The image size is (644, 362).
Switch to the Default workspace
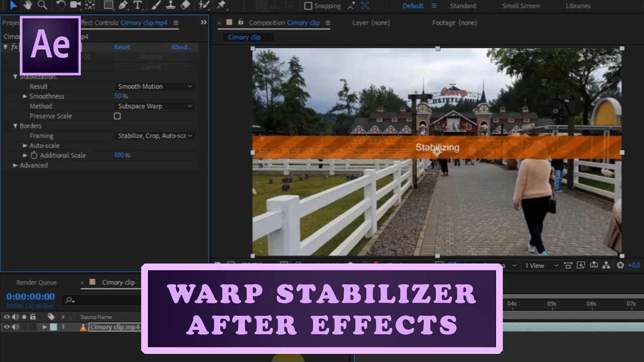412,6
